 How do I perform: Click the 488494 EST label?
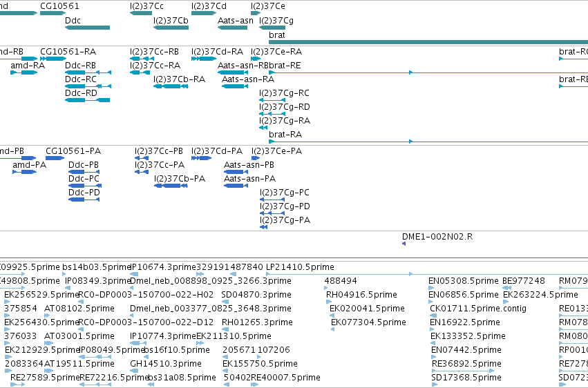click(341, 280)
